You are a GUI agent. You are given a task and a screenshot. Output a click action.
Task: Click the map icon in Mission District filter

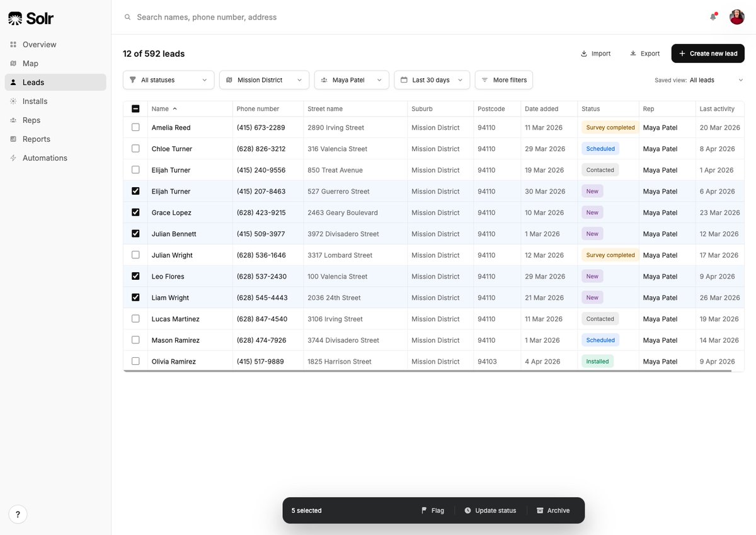(x=229, y=80)
